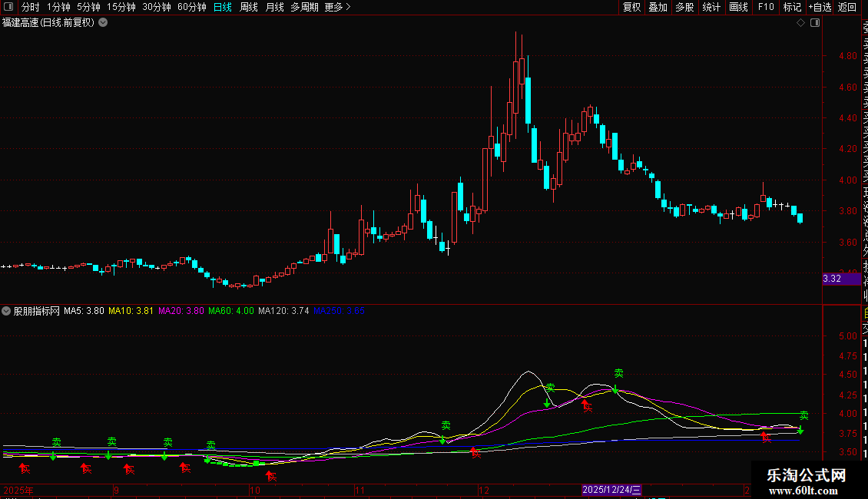Select the 1分钟 period
Image resolution: width=868 pixels, height=499 pixels.
point(58,7)
